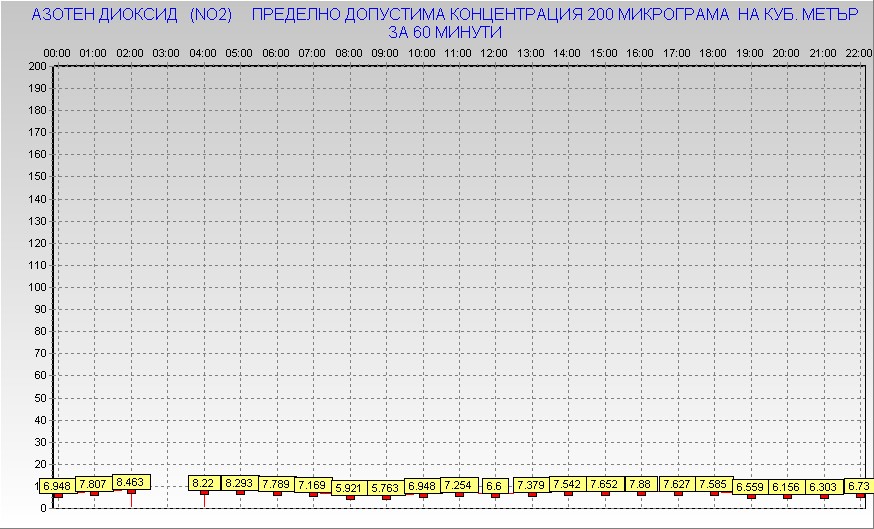Click the 18:00 hour marker
Viewport: 874px width, 529px height.
coord(713,52)
